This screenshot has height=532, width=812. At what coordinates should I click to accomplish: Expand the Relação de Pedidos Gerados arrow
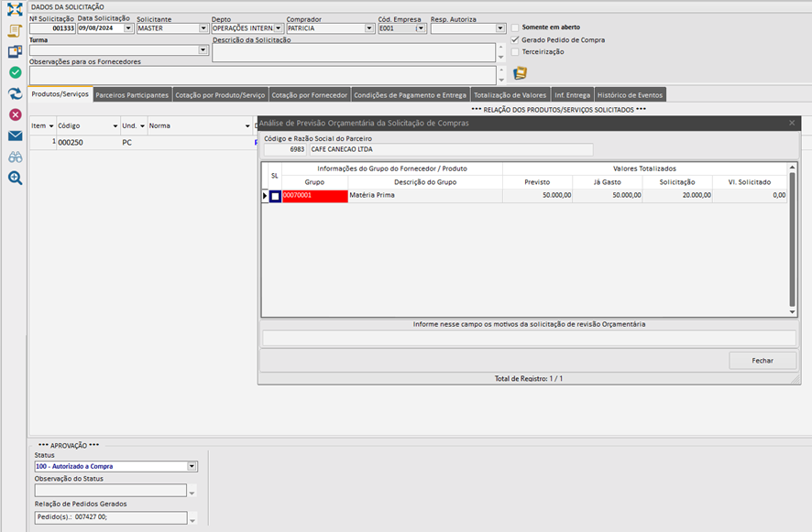(192, 519)
